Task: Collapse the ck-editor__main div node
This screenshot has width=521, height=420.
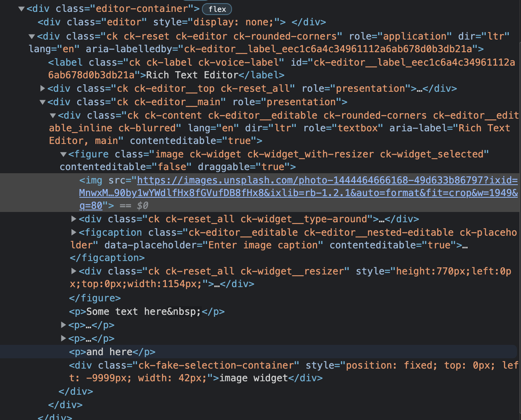Action: (x=42, y=102)
